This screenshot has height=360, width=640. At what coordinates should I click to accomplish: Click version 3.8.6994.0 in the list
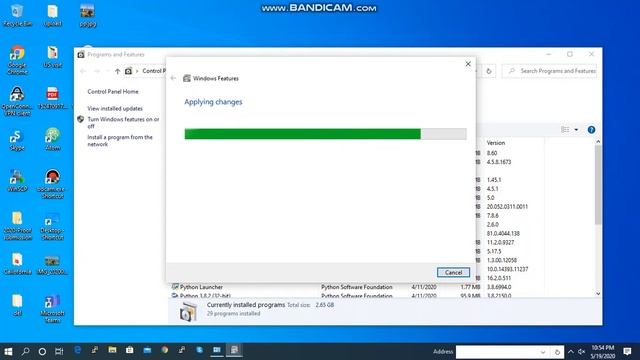coord(499,287)
